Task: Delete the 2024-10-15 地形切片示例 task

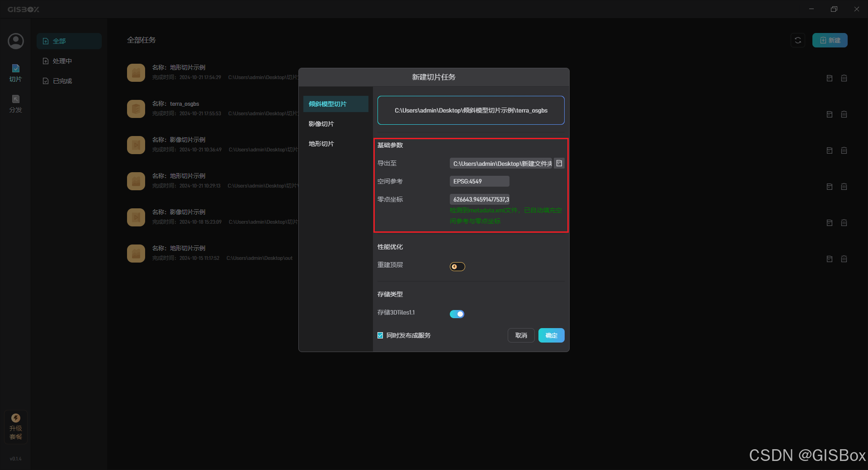Action: pos(844,259)
